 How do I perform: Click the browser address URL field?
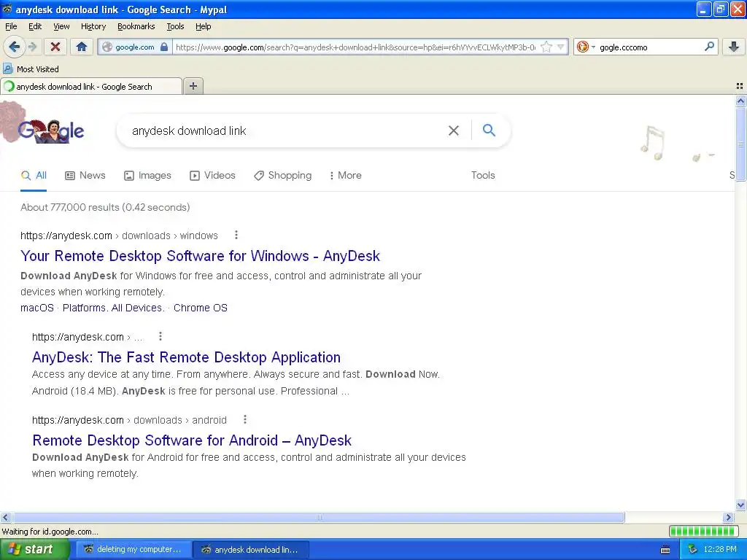(355, 47)
